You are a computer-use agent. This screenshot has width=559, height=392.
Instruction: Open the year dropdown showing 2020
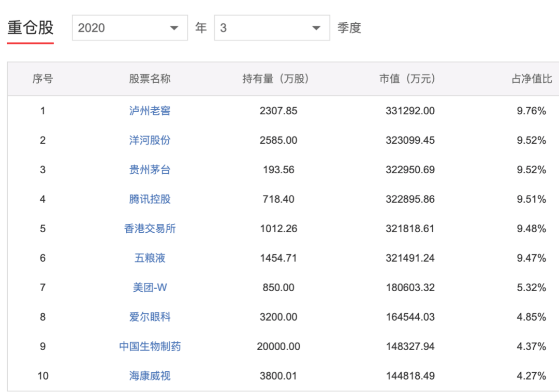tap(130, 28)
